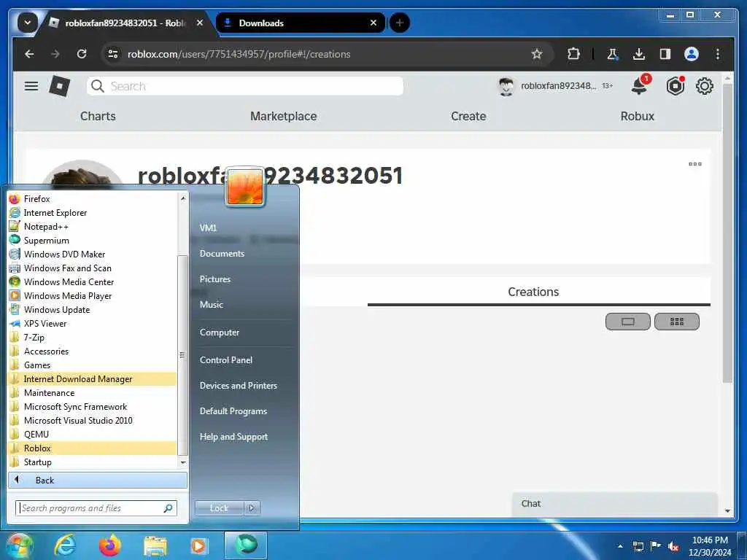The width and height of the screenshot is (747, 560).
Task: Open the Chat panel
Action: pos(614,504)
